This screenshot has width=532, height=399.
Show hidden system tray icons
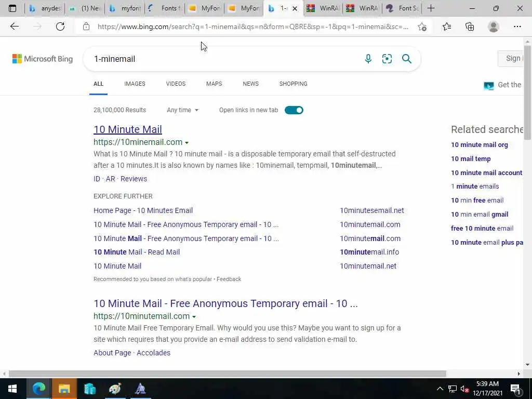[x=440, y=389]
